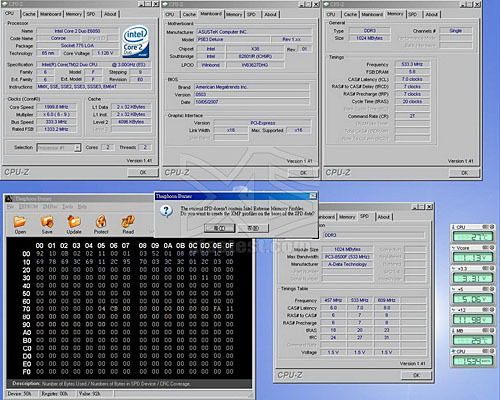Click the lightning icon on the Vcore gadget

453,248
